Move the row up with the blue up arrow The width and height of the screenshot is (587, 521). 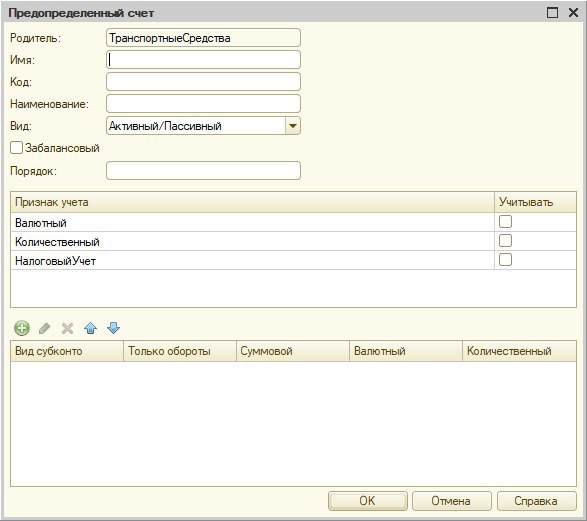pos(91,328)
